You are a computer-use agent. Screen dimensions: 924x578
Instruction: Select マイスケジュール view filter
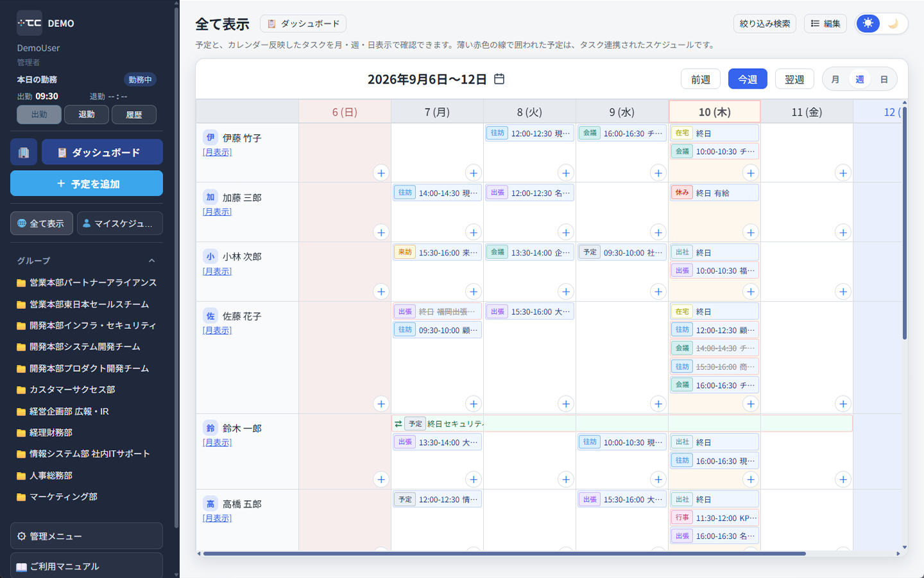click(120, 223)
